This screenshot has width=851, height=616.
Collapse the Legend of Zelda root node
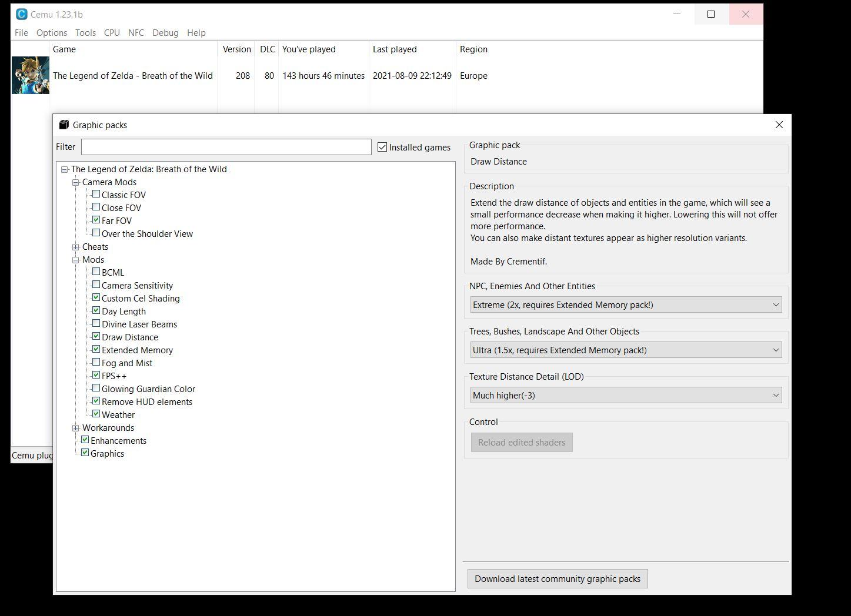(x=64, y=169)
